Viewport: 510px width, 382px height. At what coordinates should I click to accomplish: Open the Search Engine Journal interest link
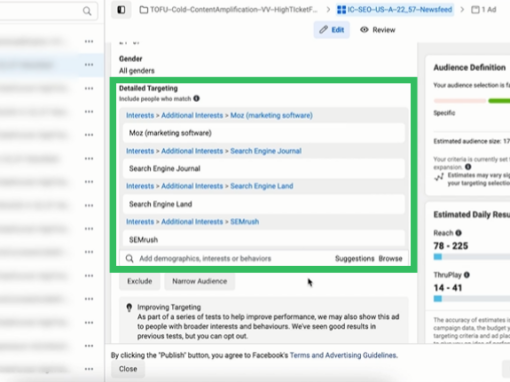click(x=266, y=151)
